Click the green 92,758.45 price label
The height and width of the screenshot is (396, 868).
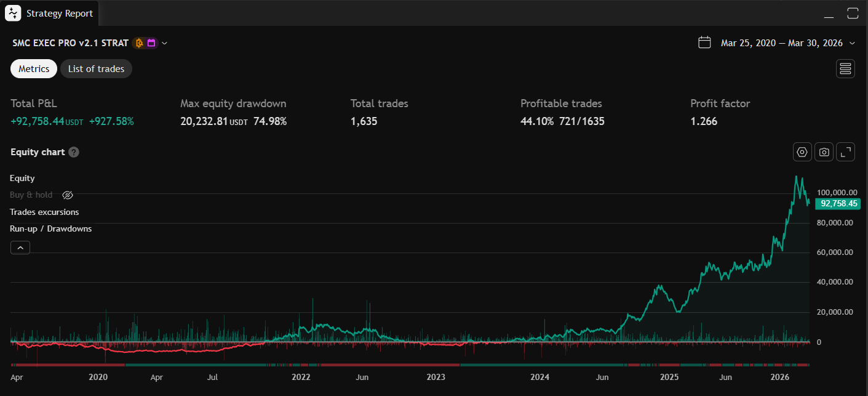click(838, 203)
